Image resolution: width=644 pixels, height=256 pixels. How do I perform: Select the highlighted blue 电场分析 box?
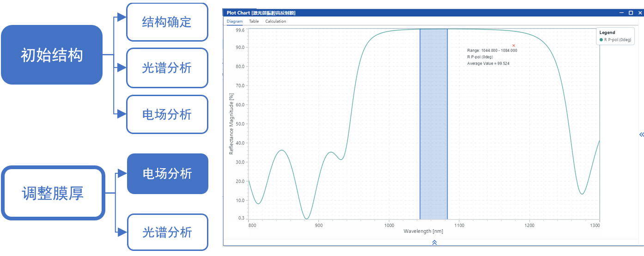(x=167, y=174)
